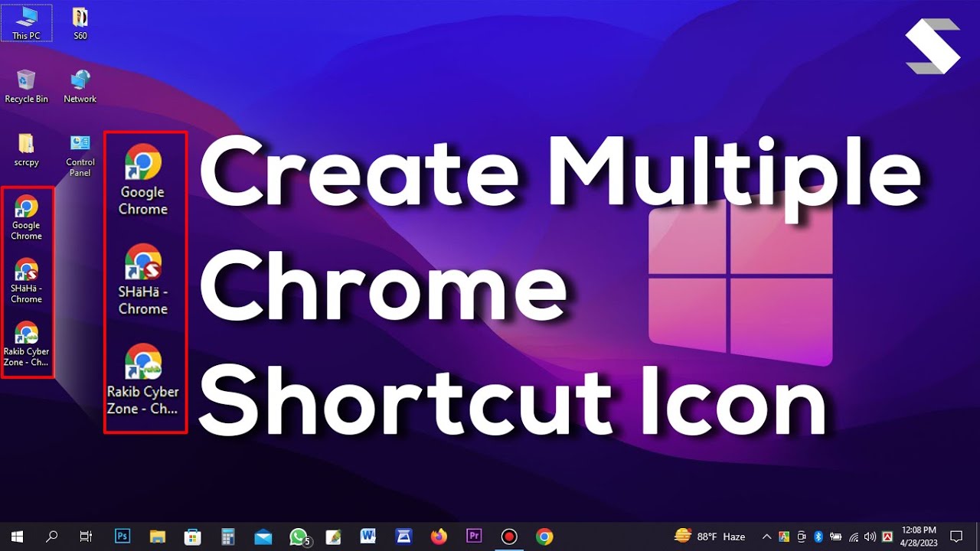Open Task View from the taskbar

click(x=86, y=536)
